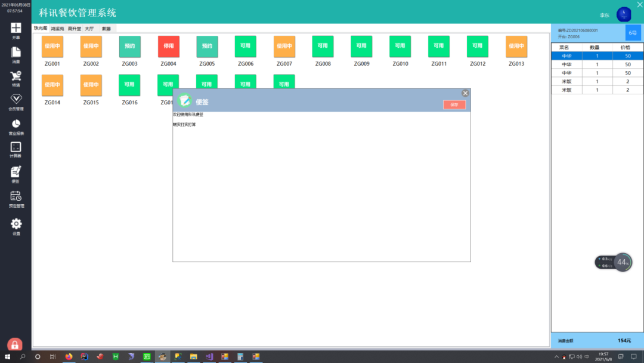Open the 便签 notes tool
The image size is (644, 363).
[x=16, y=174]
